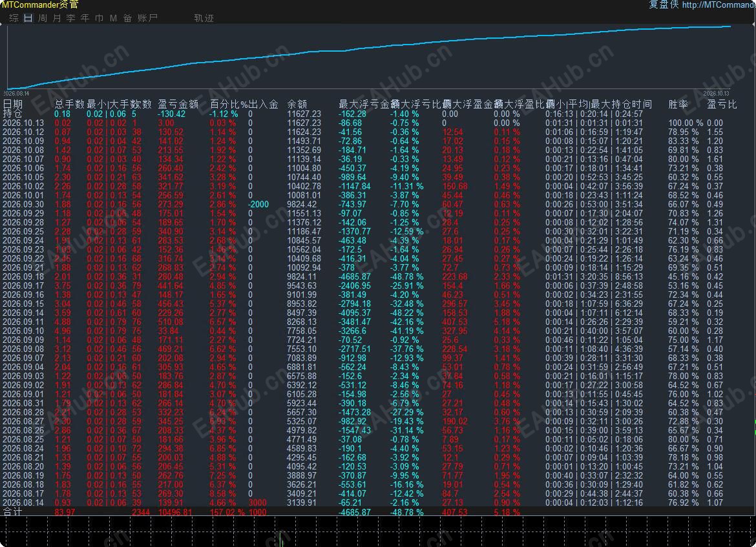Click the 出入金 column header
This screenshot has height=547, width=756.
click(263, 103)
